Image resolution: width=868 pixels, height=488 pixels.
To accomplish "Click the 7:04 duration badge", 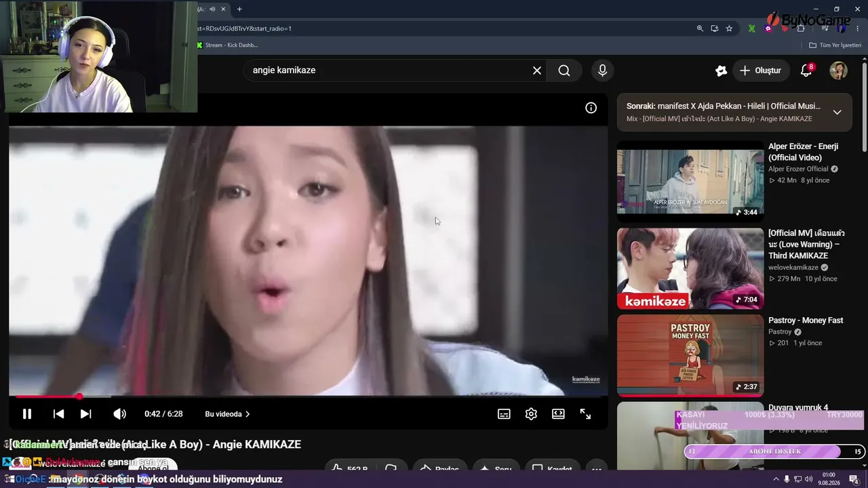I will 747,299.
